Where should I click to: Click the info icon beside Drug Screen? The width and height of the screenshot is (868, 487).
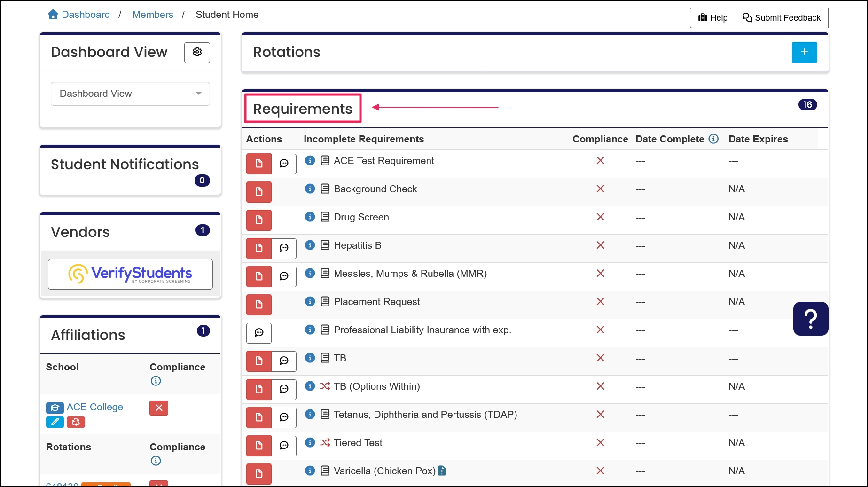(310, 217)
